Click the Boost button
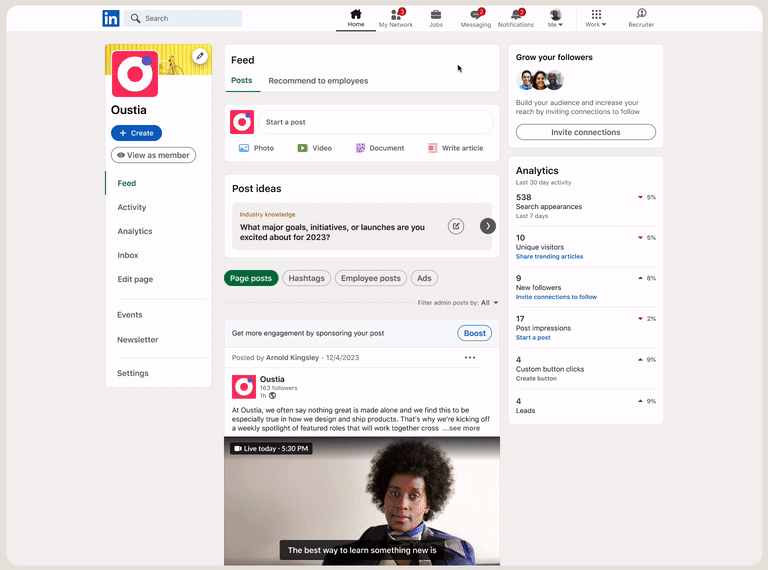Viewport: 768px width, 570px height. pos(475,333)
